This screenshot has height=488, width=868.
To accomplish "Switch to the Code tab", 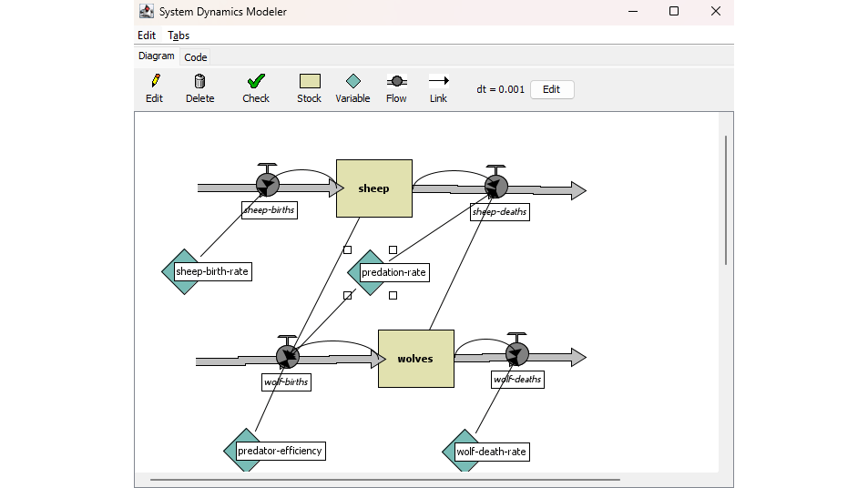I will (x=196, y=57).
